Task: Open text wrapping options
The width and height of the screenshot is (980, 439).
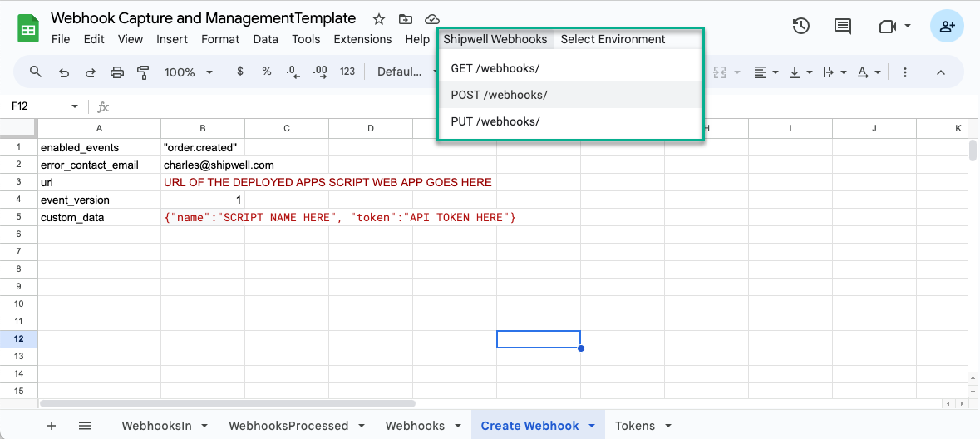Action: coord(835,72)
